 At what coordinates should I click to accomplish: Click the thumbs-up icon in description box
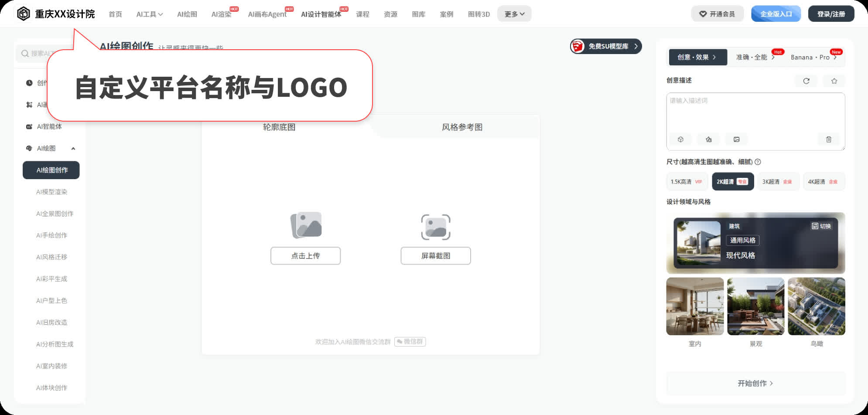708,139
